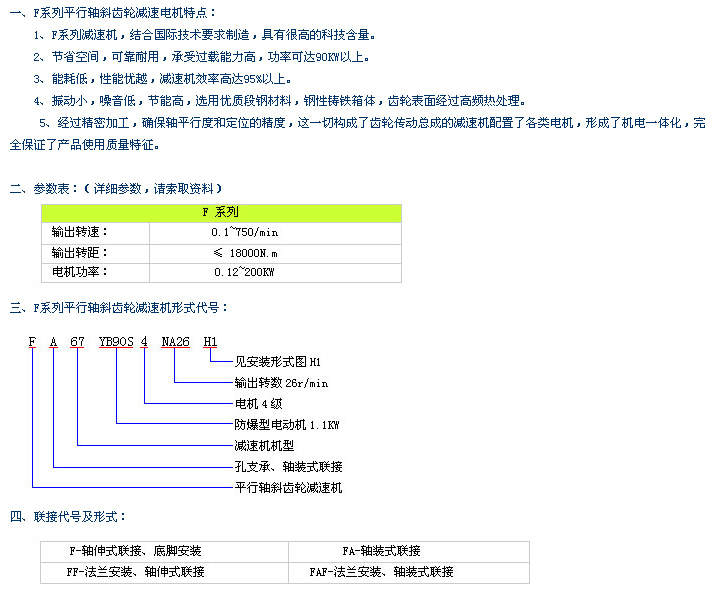Click the "二、参数表" section heading
713x595 pixels.
[46, 188]
